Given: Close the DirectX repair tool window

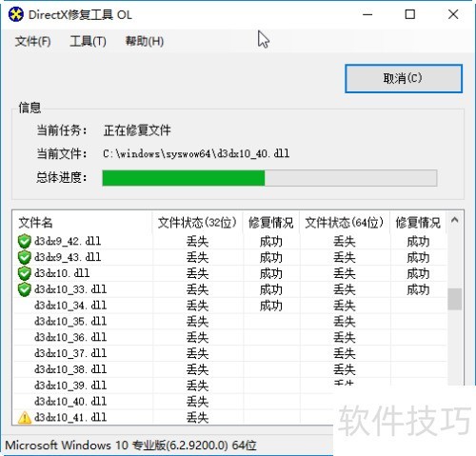Looking at the screenshot, I should coord(453,14).
